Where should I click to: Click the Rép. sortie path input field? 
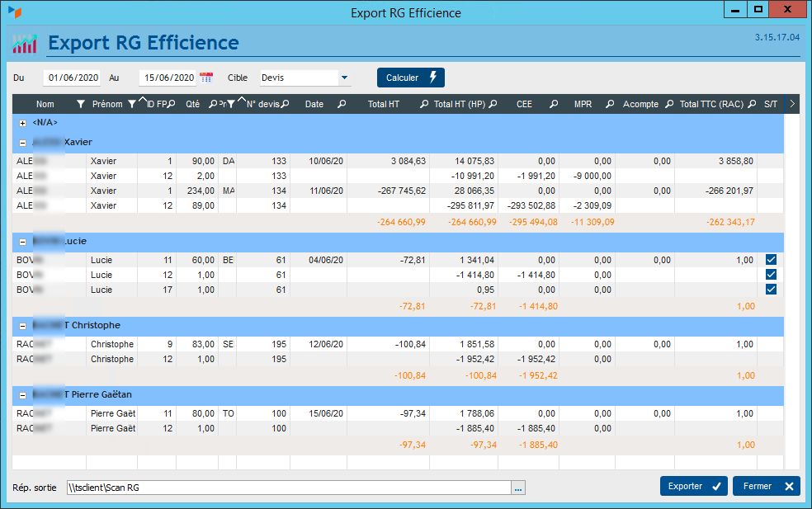click(289, 488)
